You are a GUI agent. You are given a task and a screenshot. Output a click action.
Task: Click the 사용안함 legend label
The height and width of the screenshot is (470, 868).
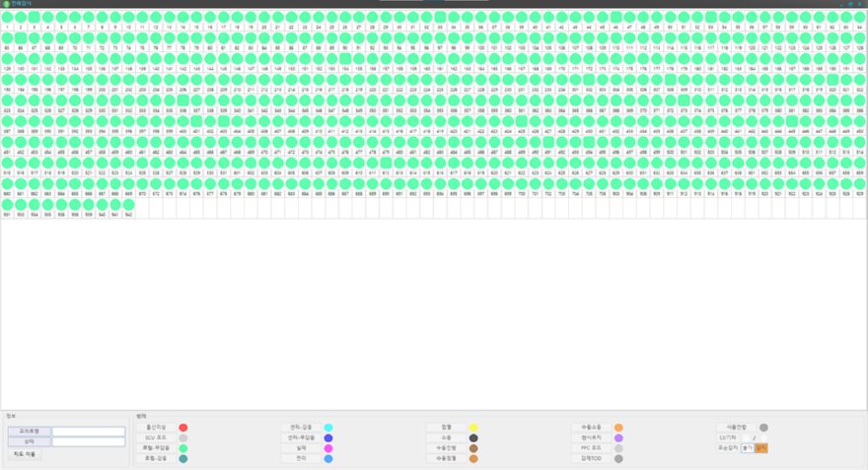(736, 428)
